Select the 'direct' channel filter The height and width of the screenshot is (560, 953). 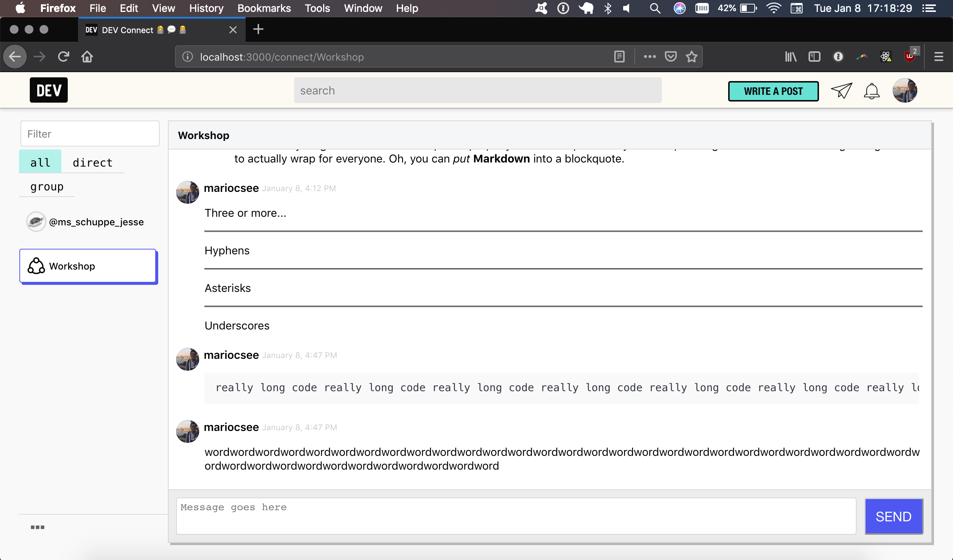[x=93, y=162]
